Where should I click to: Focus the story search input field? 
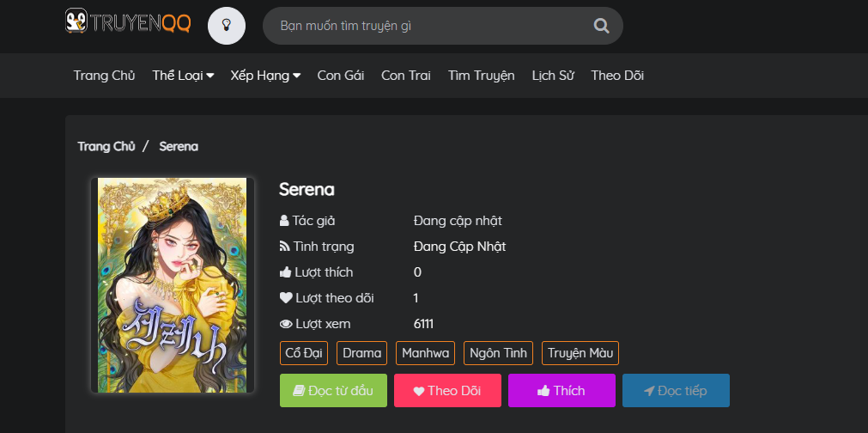tap(429, 26)
